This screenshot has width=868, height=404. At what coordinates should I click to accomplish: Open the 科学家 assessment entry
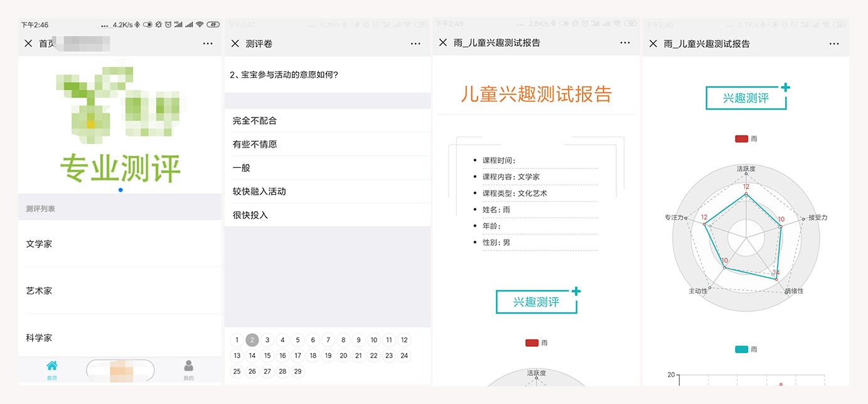point(39,338)
